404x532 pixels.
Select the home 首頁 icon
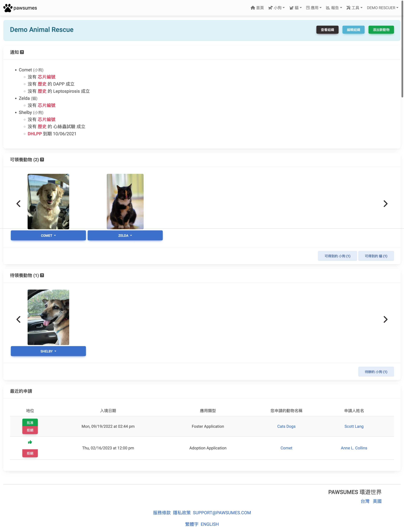[253, 8]
